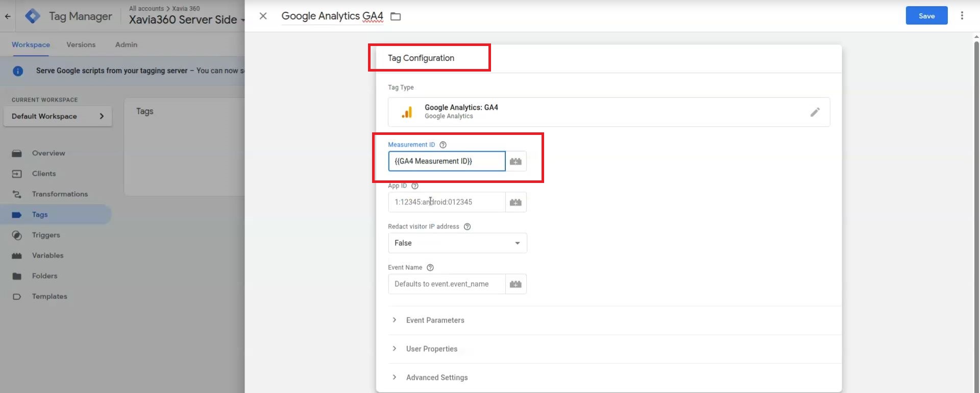Click the Transformations sidebar icon
This screenshot has width=980, height=393.
[17, 194]
